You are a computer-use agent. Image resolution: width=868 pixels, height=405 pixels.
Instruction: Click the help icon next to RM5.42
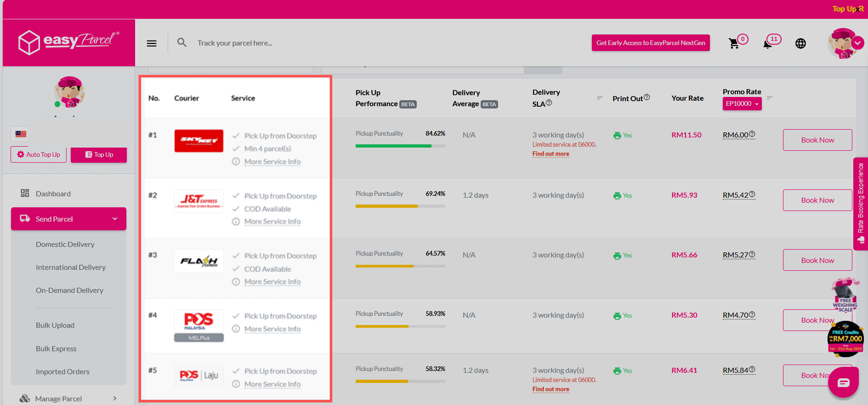click(752, 194)
